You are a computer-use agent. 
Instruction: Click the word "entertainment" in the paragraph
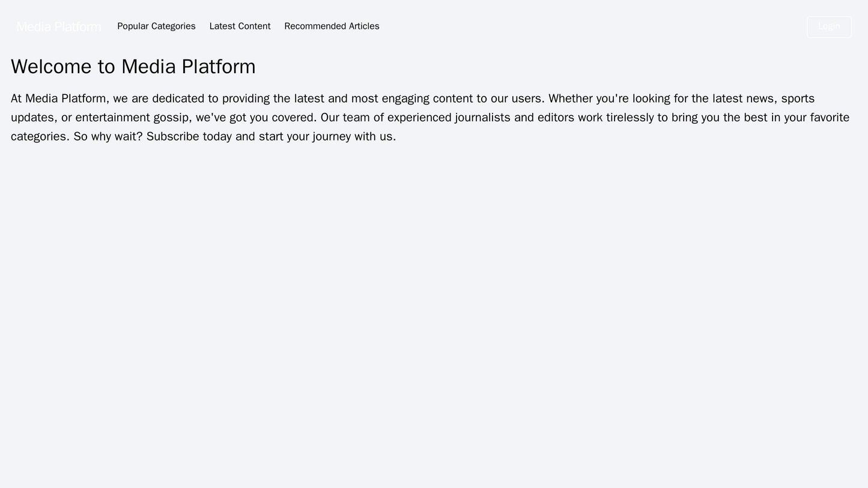click(112, 117)
